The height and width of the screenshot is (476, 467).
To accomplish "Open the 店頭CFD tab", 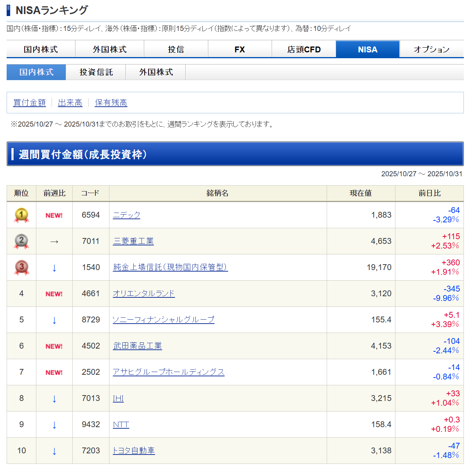I will (x=304, y=49).
